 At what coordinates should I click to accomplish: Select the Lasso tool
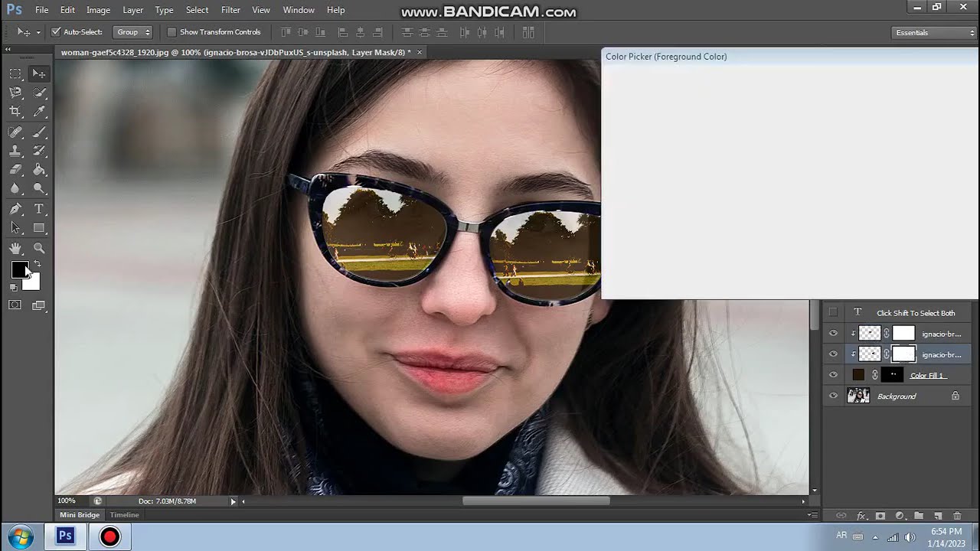click(x=15, y=93)
